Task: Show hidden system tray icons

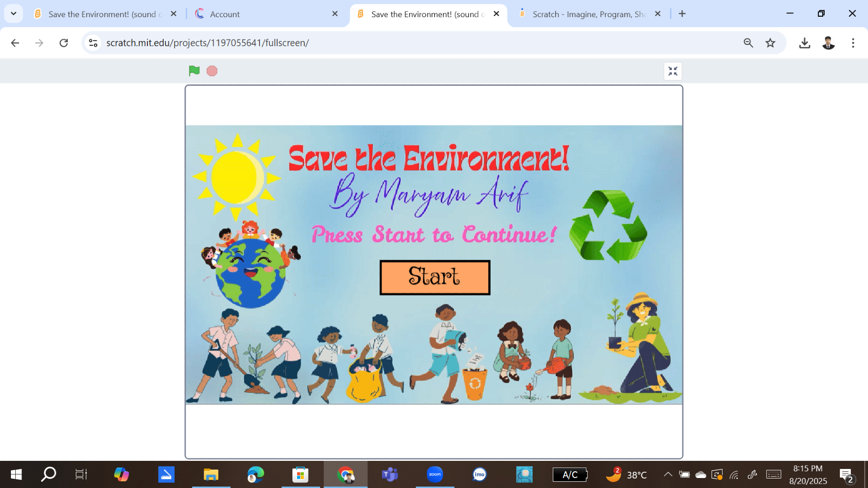Action: tap(668, 474)
